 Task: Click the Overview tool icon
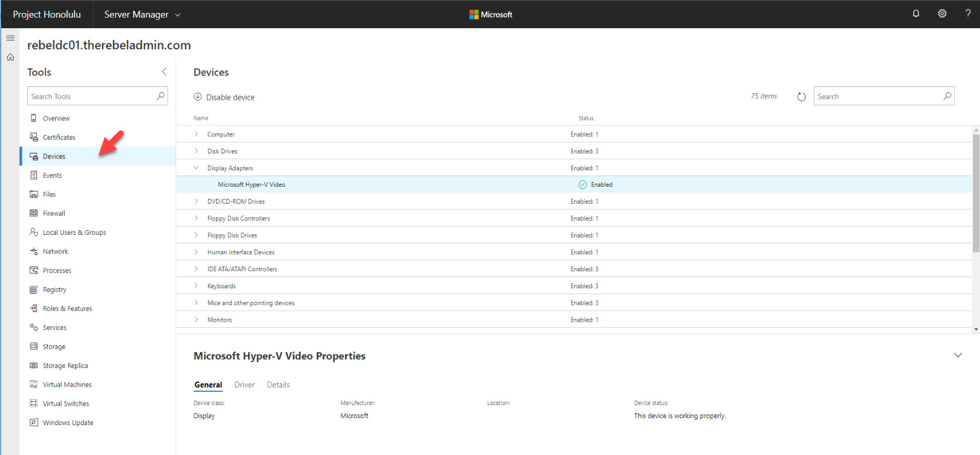[33, 118]
